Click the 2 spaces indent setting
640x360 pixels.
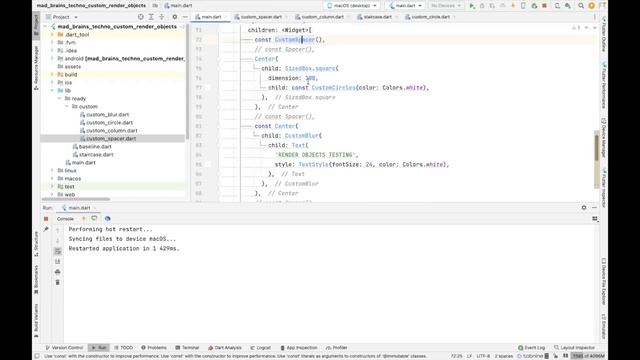point(504,356)
